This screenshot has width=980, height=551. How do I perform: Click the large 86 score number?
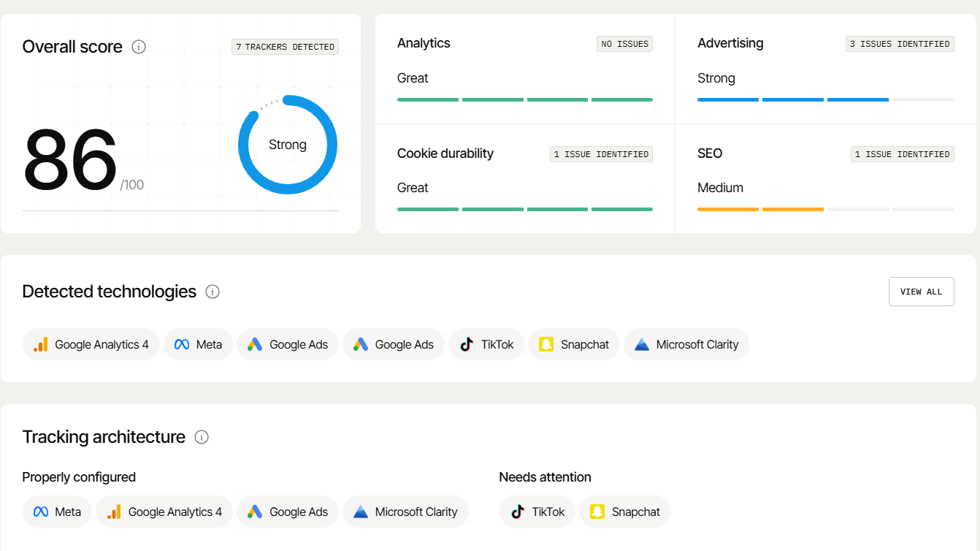click(70, 159)
